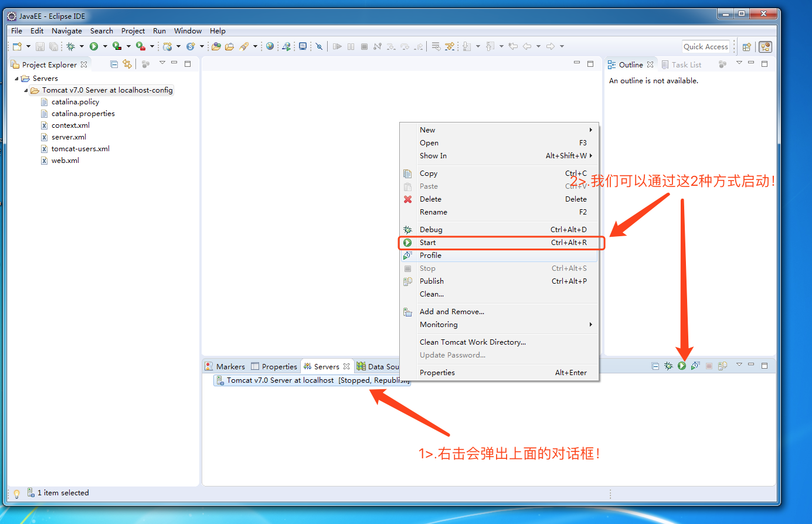
Task: Open dropdown arrow next to Debug toolbar icon
Action: tap(81, 46)
